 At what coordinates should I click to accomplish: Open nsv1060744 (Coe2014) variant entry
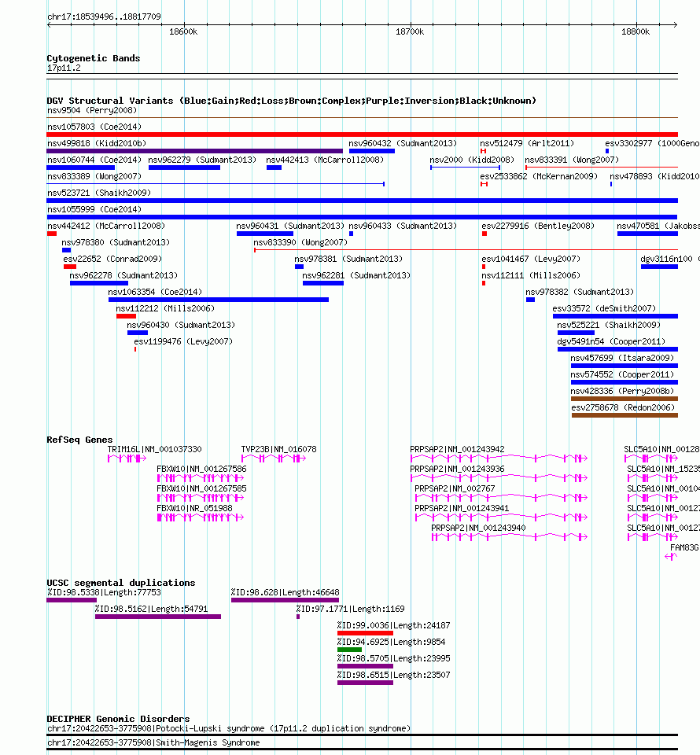click(x=81, y=168)
